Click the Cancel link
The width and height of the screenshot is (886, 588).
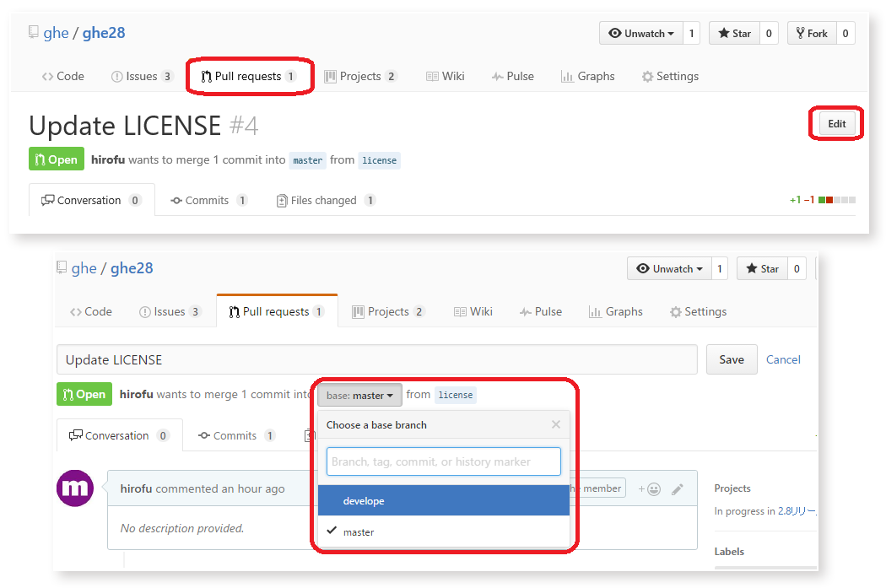pyautogui.click(x=783, y=360)
